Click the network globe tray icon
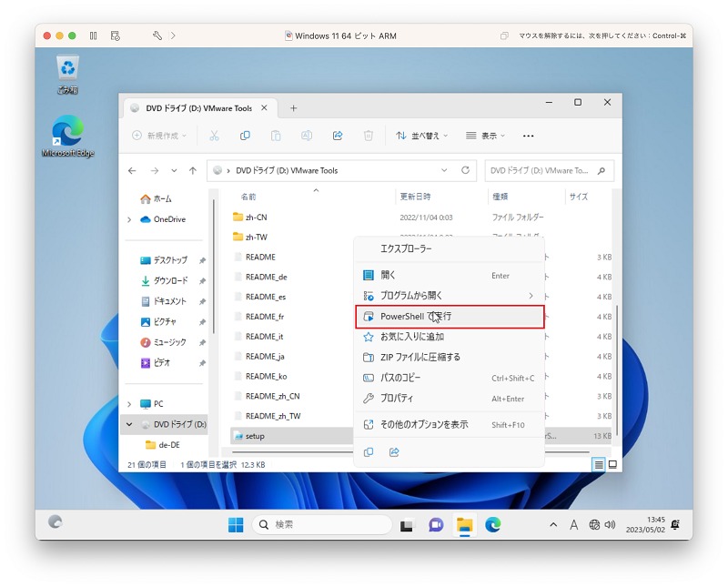Screen dimensions: 728x587 coord(594,525)
